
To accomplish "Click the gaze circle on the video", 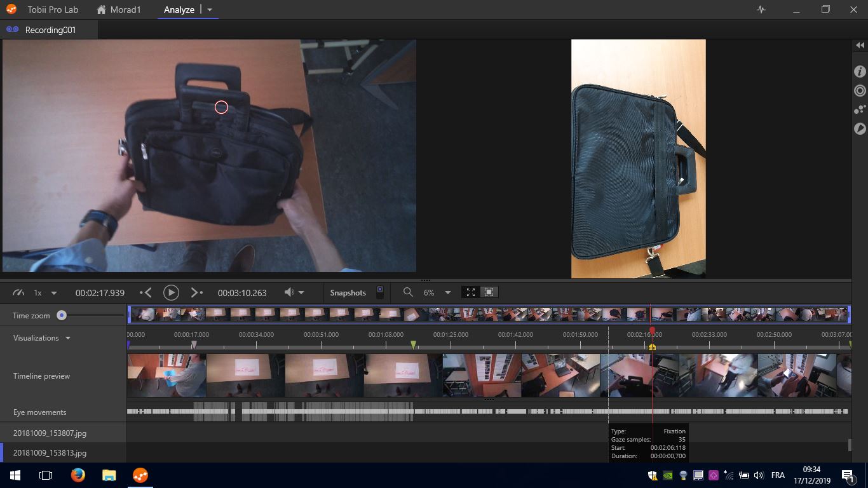I will click(x=221, y=107).
